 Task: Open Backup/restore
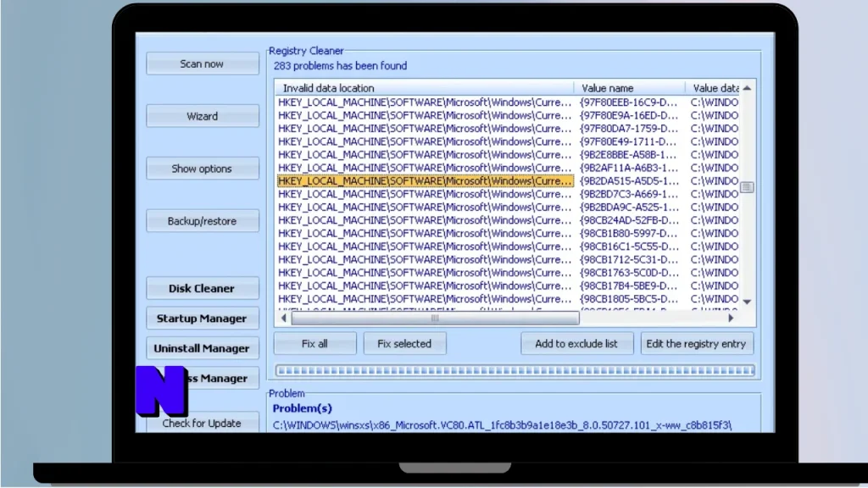[x=202, y=221]
